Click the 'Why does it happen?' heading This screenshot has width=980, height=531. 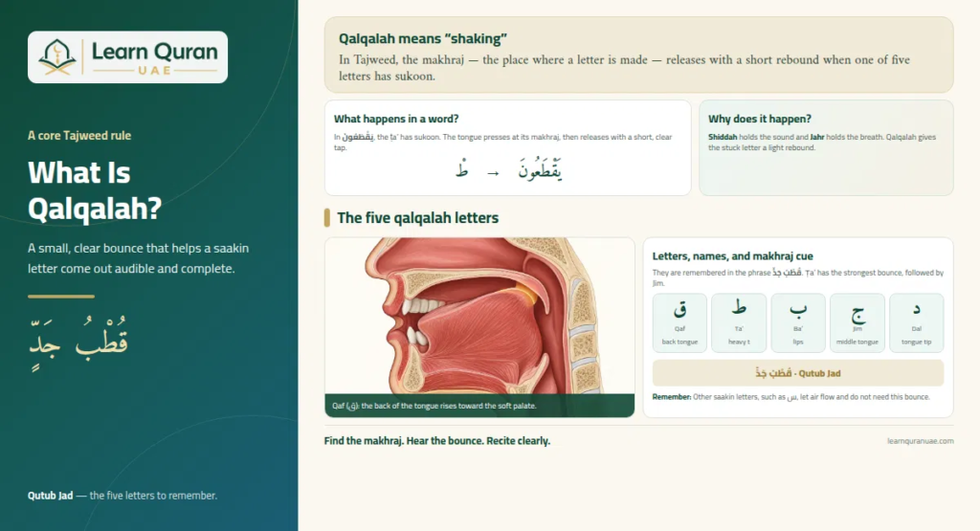(760, 119)
